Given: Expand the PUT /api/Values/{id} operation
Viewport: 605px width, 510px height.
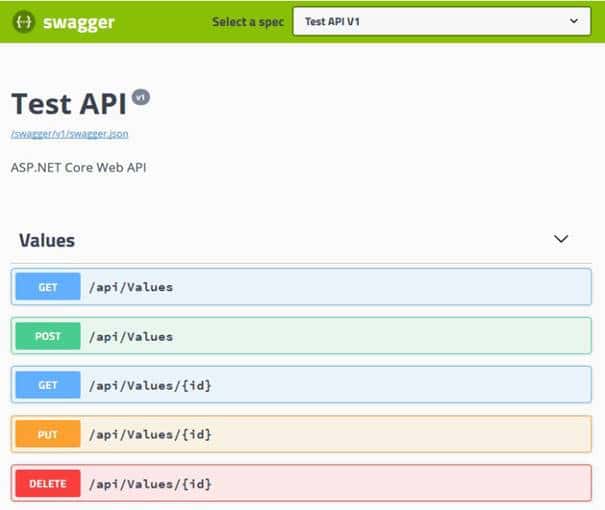Looking at the screenshot, I should (x=301, y=434).
